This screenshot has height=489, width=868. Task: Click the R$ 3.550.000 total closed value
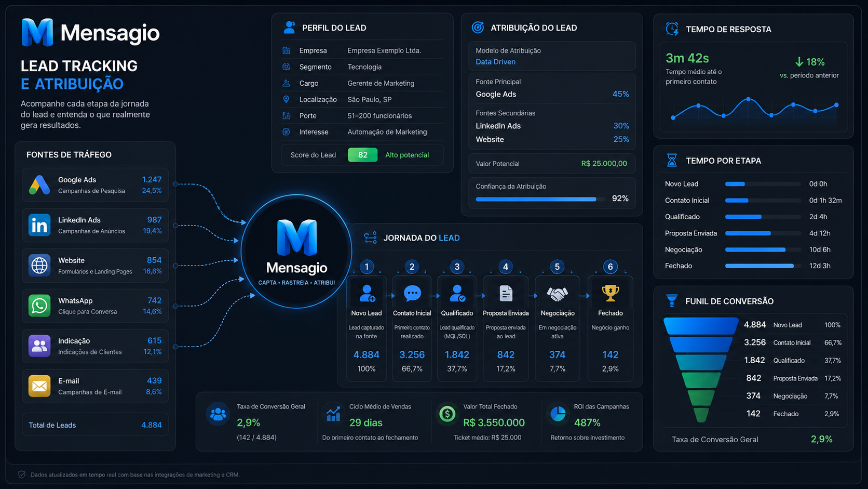click(x=494, y=422)
